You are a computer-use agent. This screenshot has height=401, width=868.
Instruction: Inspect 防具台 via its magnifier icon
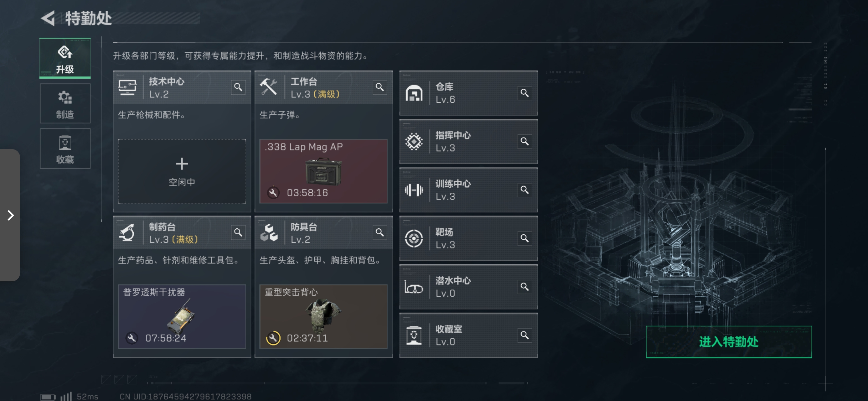click(x=380, y=233)
